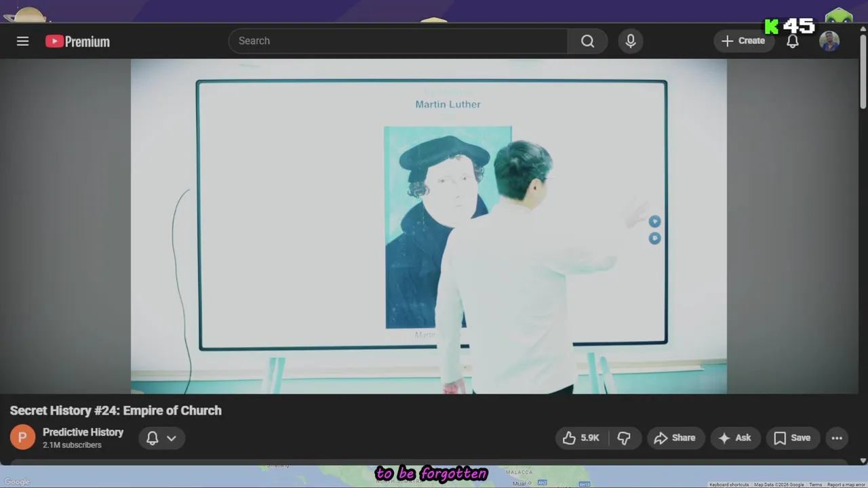Start voice search with microphone icon
This screenshot has width=868, height=488.
[x=631, y=41]
